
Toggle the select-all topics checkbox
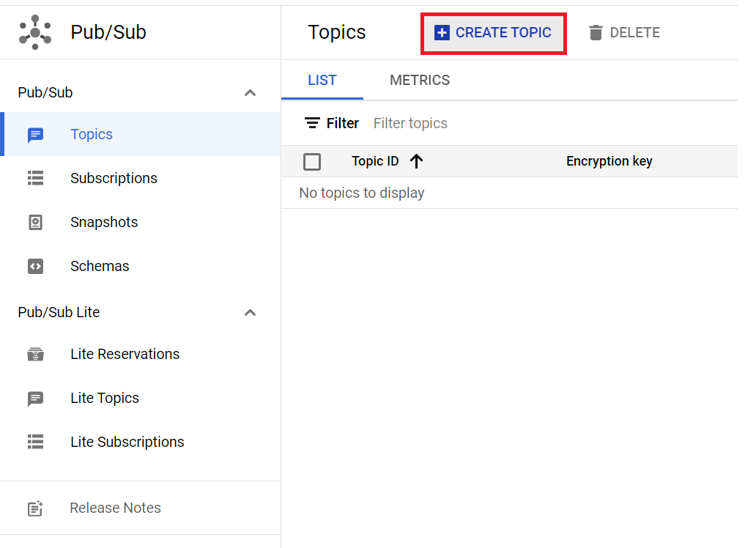312,161
